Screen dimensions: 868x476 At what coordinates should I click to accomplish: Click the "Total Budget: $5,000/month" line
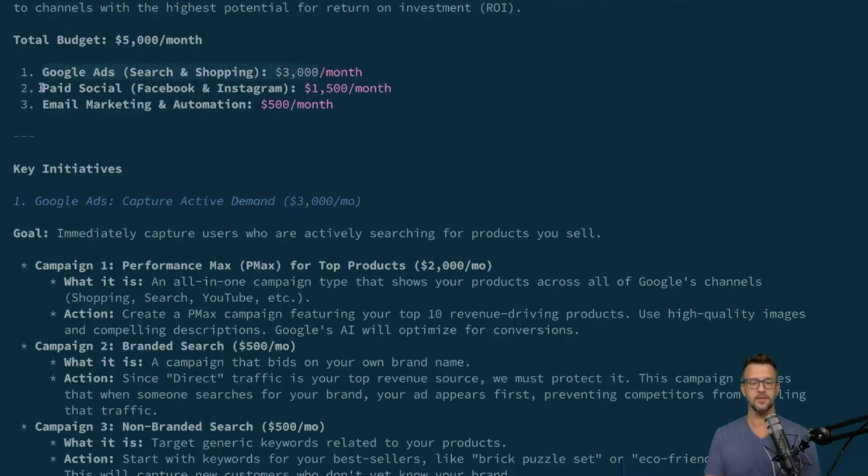click(107, 40)
